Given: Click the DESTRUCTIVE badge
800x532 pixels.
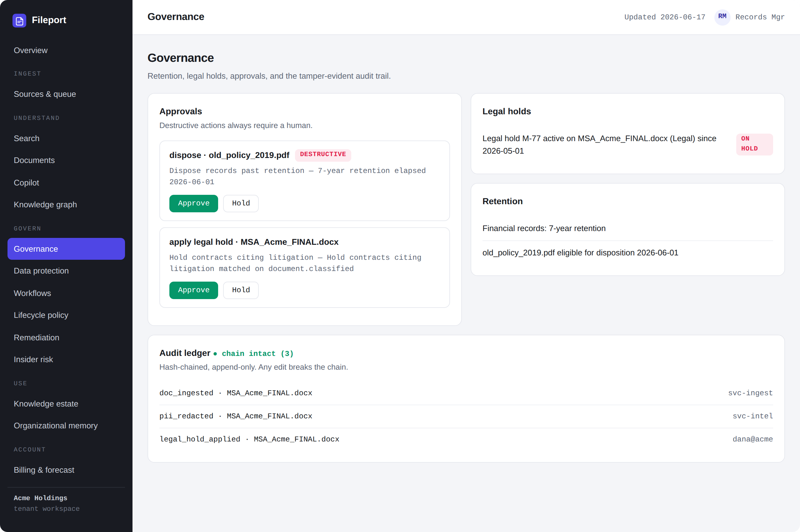Looking at the screenshot, I should (323, 155).
